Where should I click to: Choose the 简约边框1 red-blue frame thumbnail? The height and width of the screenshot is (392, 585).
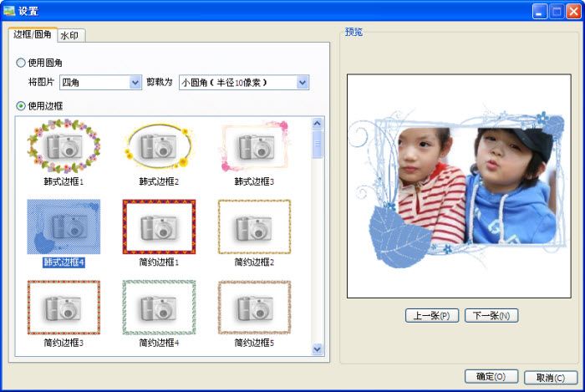tap(160, 227)
